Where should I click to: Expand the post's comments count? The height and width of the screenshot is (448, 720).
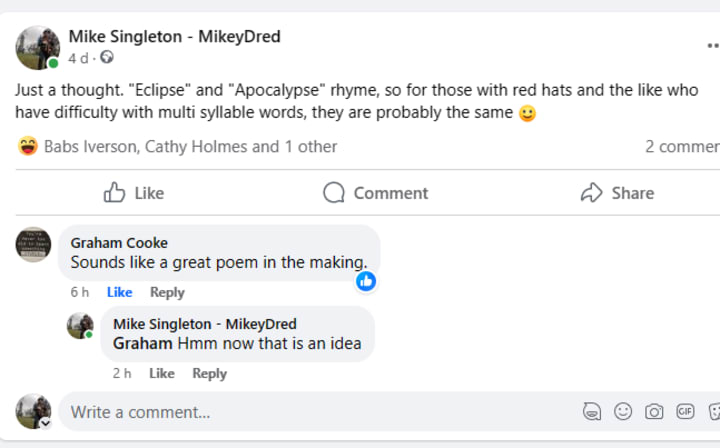tap(682, 147)
